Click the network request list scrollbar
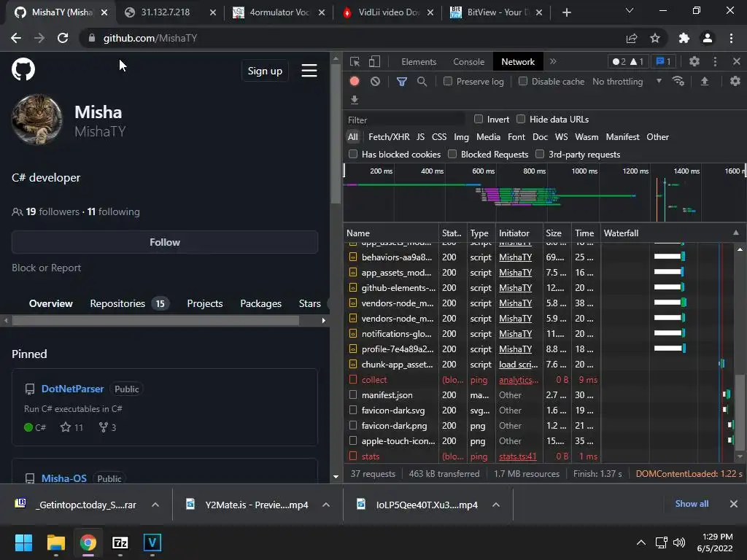This screenshot has width=747, height=560. (x=740, y=413)
